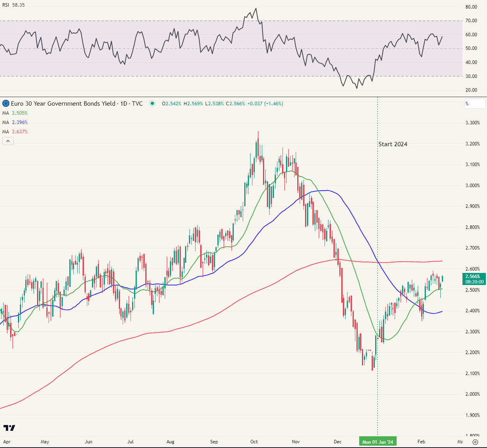Viewport: 487px width, 448px height.
Task: Click the 2.800% price axis label
Action: pyautogui.click(x=473, y=227)
